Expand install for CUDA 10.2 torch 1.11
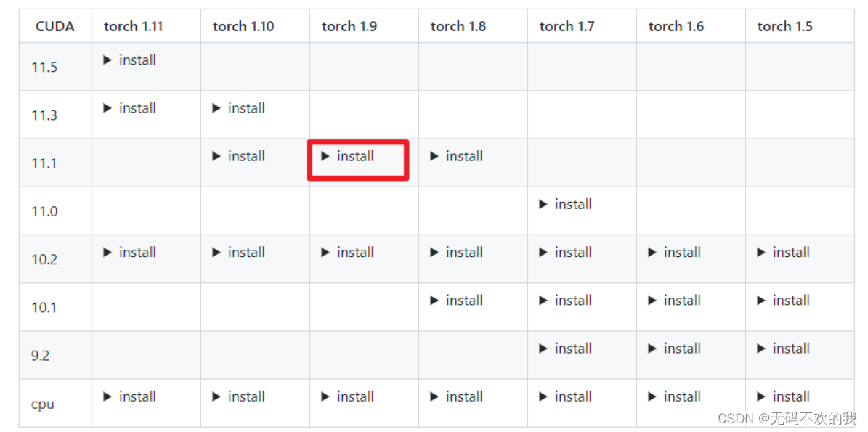Image resolution: width=868 pixels, height=432 pixels. (x=130, y=253)
